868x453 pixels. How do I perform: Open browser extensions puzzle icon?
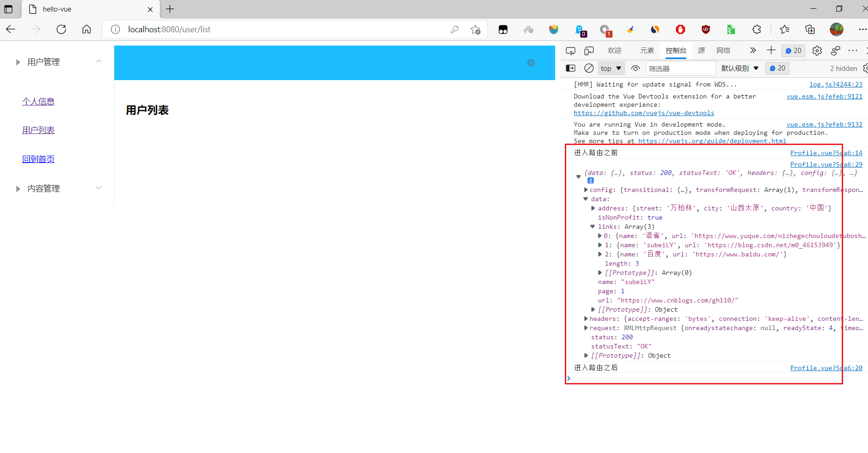point(757,29)
